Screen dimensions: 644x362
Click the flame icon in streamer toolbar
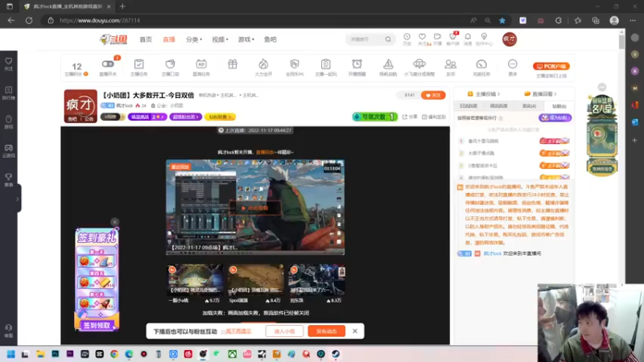[263, 64]
